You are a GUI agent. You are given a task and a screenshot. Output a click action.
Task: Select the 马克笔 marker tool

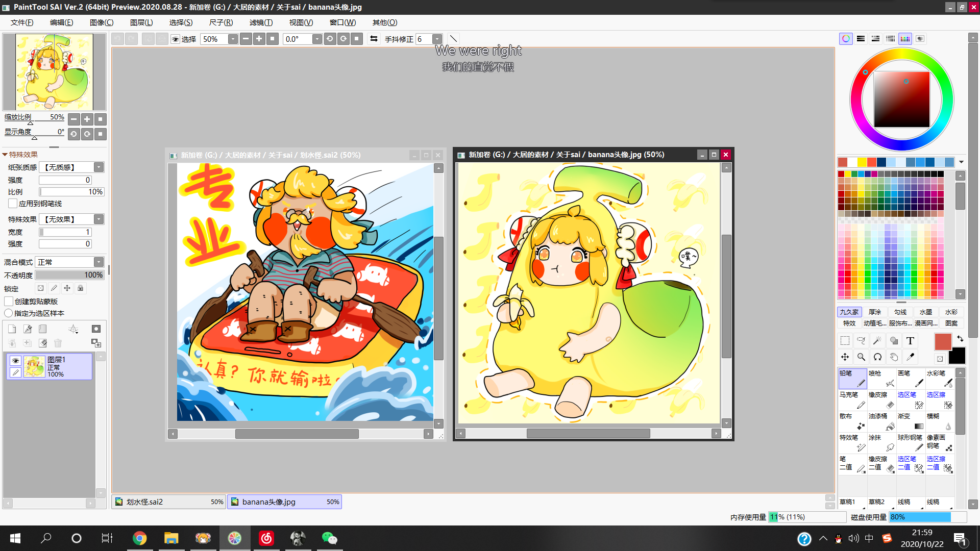[x=852, y=400]
